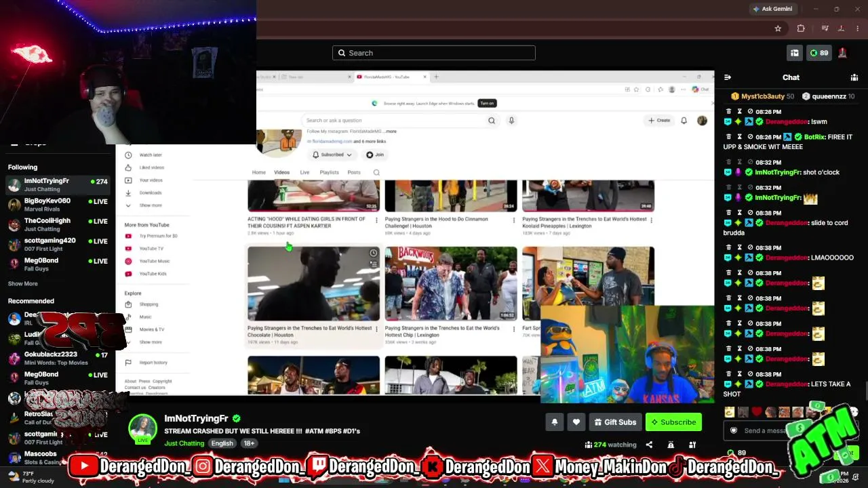Screen dimensions: 868x488
Task: Toggle follow with the heart button
Action: coord(576,422)
